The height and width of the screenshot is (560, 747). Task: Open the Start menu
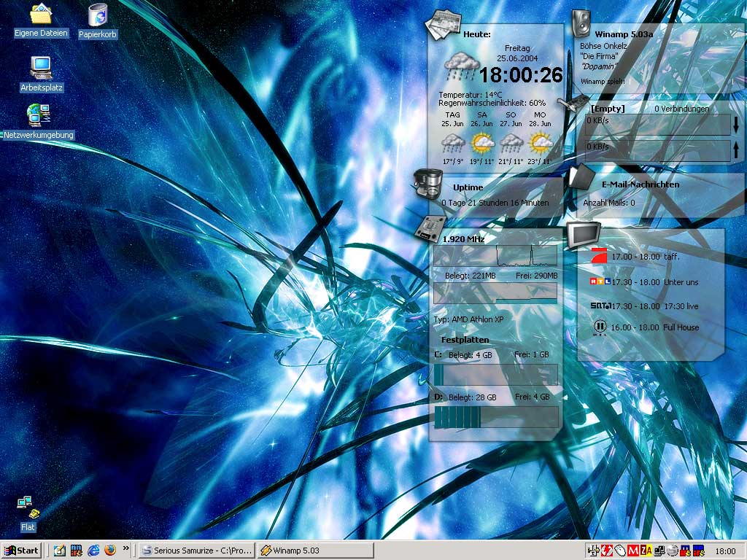(x=21, y=551)
